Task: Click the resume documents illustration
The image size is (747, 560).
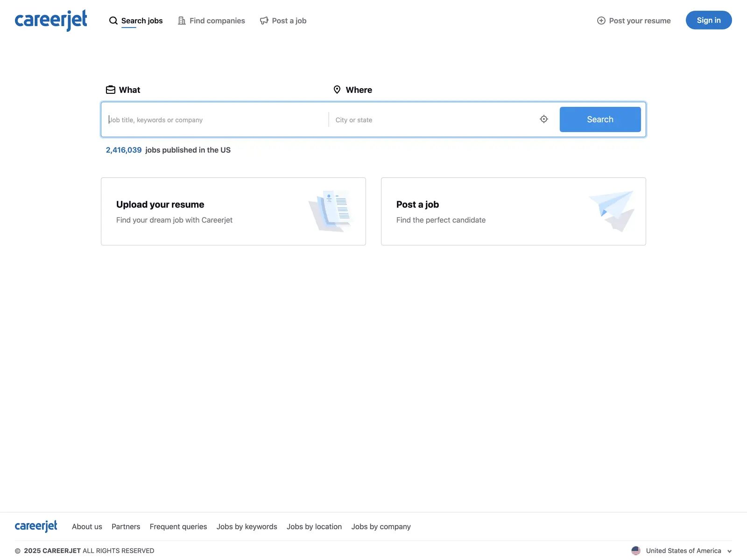Action: (x=331, y=211)
